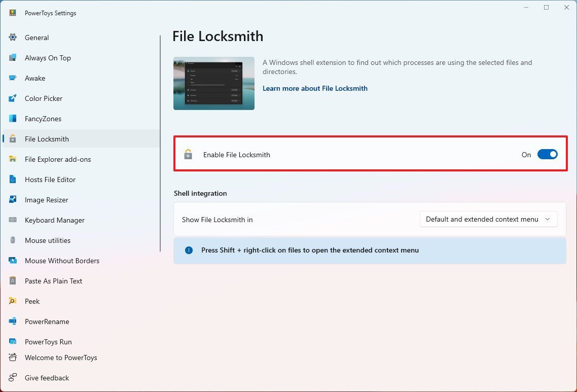This screenshot has height=392, width=577.
Task: Go to Hosts File Editor
Action: (81, 179)
